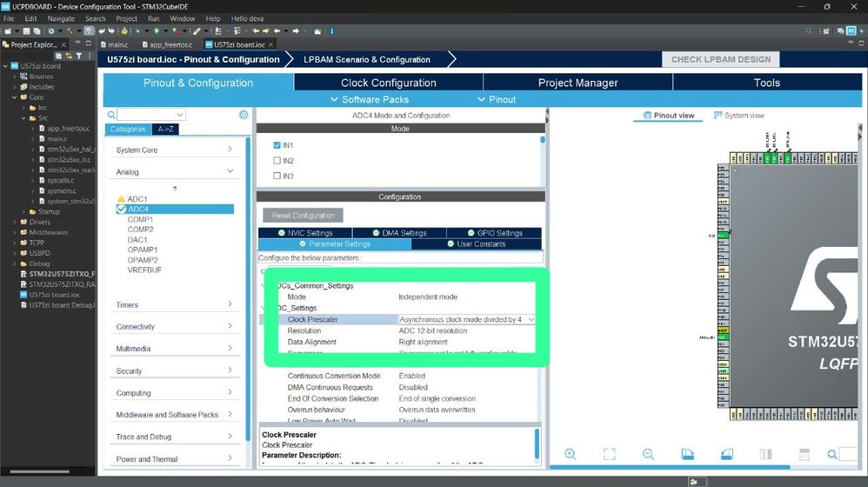Expand the Multimedia category

[x=175, y=349]
